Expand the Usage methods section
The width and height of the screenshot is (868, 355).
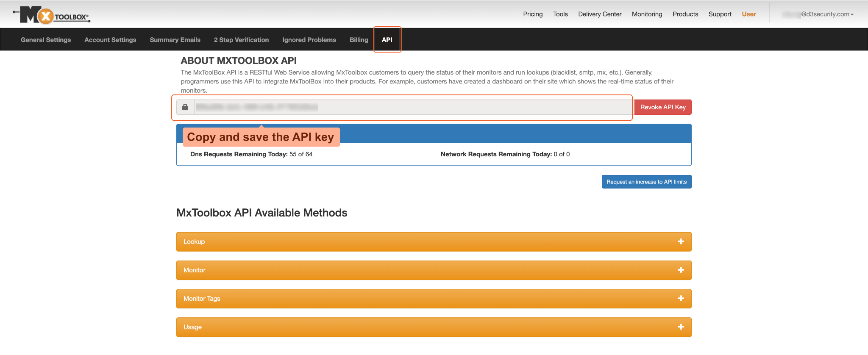pos(192,327)
